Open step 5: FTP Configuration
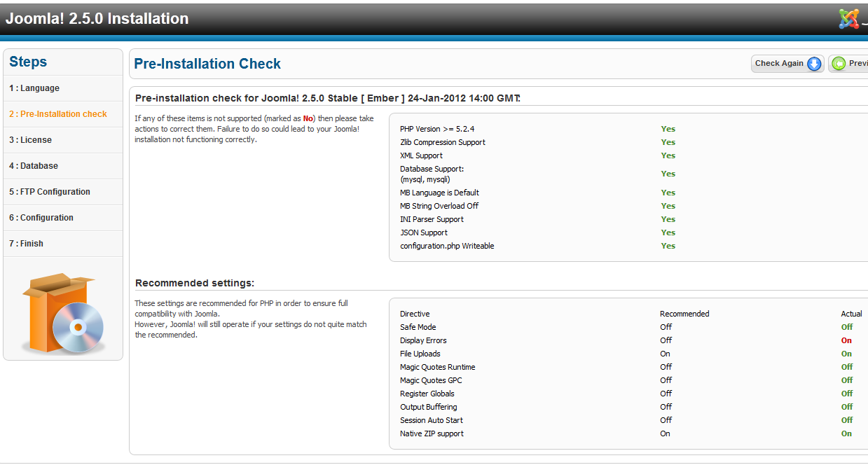Screen dimensions: 868x472 coord(50,192)
